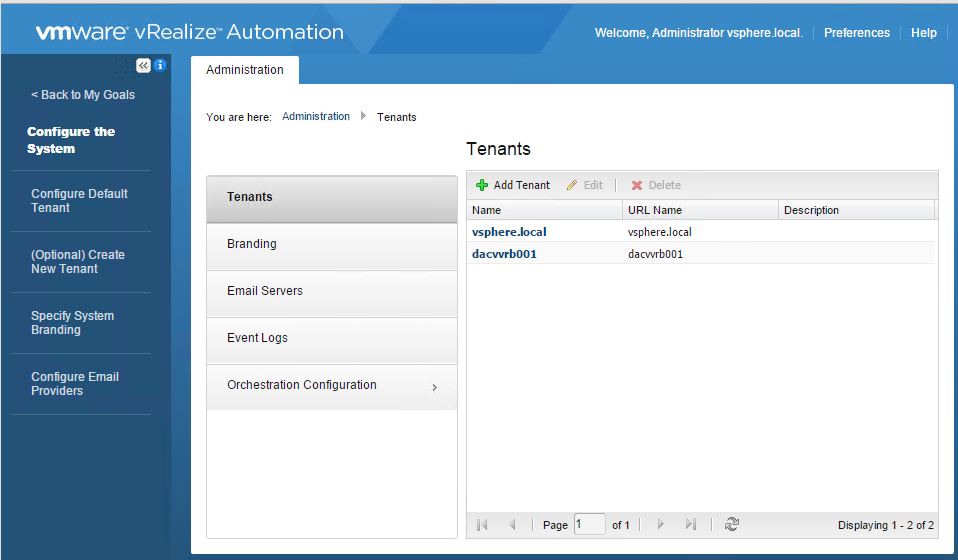Open the Tenants menu item
This screenshot has height=560, width=958.
(332, 198)
